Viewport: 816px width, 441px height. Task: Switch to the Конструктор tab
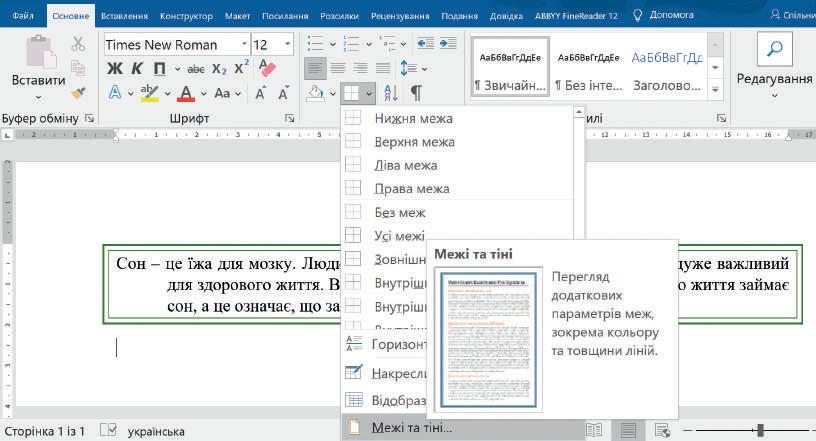coord(186,16)
